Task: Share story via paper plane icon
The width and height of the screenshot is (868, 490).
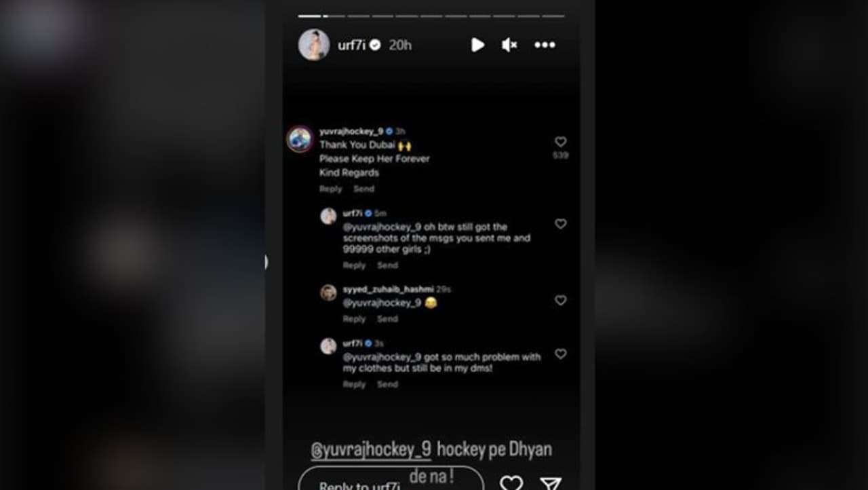Action: [551, 483]
